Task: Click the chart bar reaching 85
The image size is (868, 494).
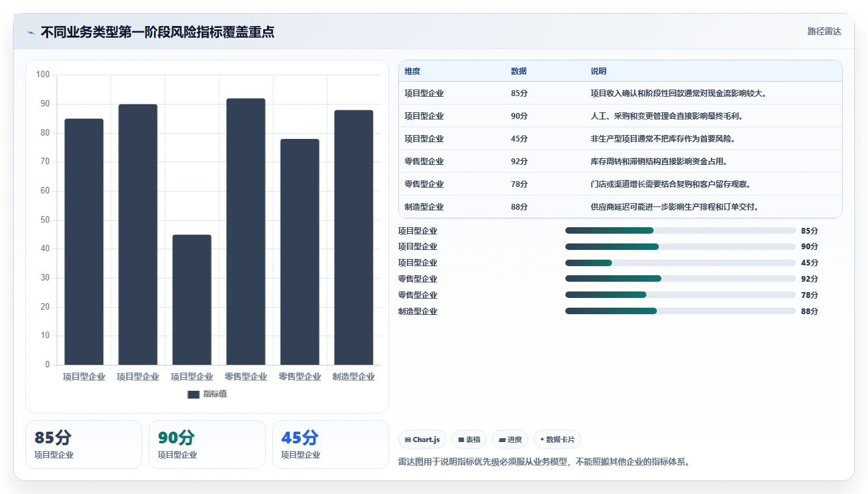Action: 84,241
